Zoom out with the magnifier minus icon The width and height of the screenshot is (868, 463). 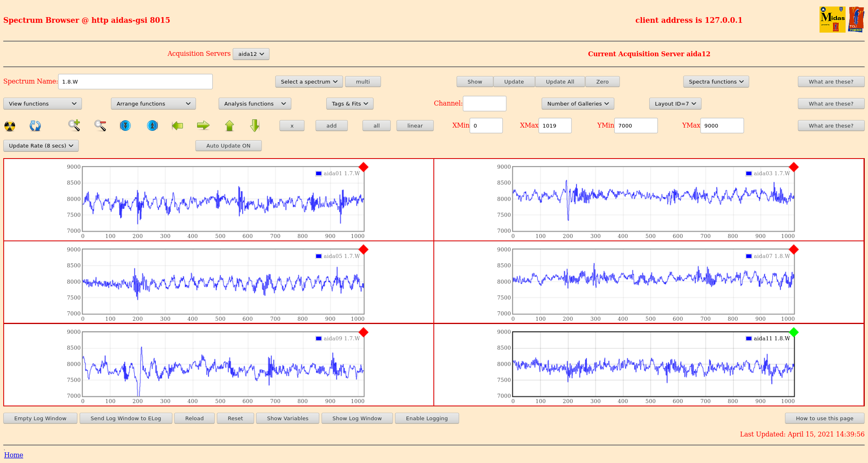pyautogui.click(x=100, y=126)
